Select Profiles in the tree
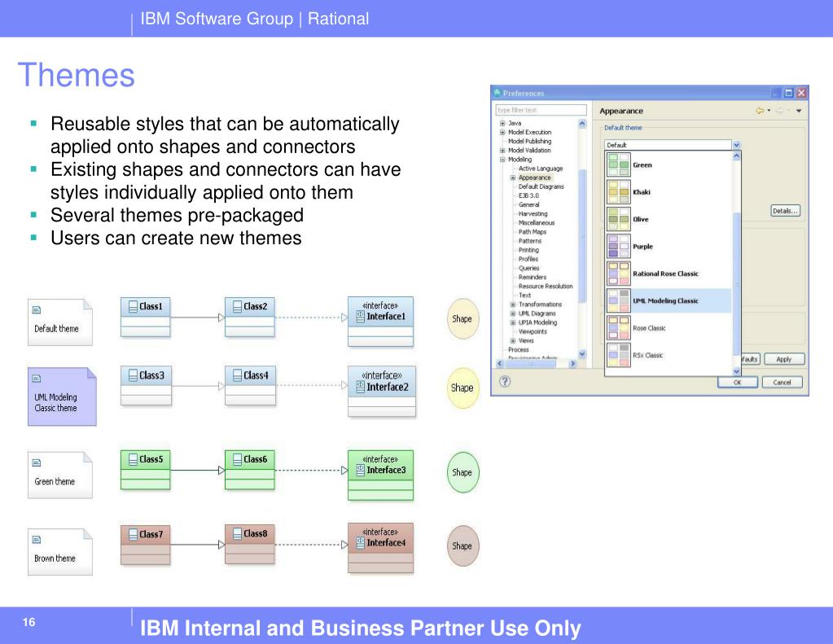This screenshot has width=833, height=644. coord(528,259)
